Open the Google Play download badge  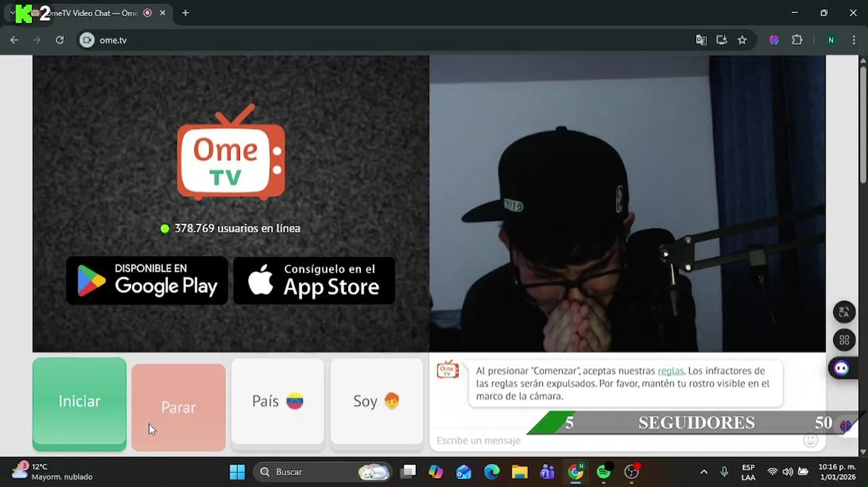147,280
